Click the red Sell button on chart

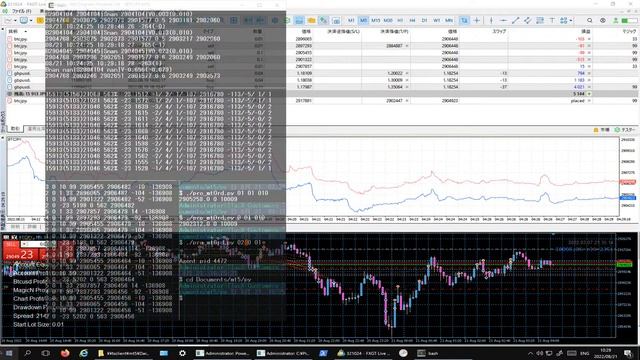point(20,251)
